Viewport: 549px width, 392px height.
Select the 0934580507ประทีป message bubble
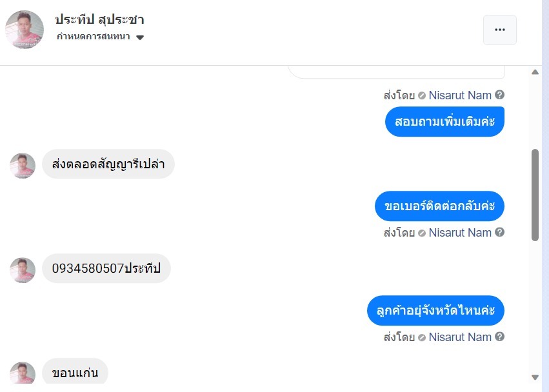pos(106,268)
